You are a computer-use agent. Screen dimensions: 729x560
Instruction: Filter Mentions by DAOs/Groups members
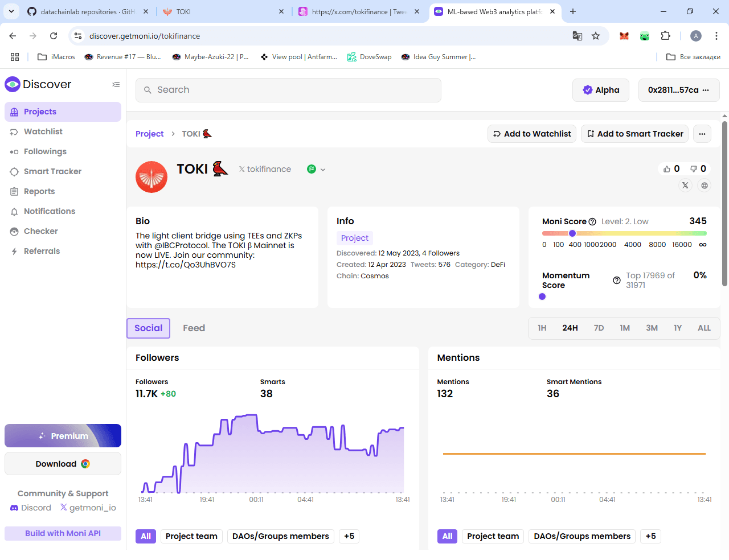pyautogui.click(x=582, y=536)
